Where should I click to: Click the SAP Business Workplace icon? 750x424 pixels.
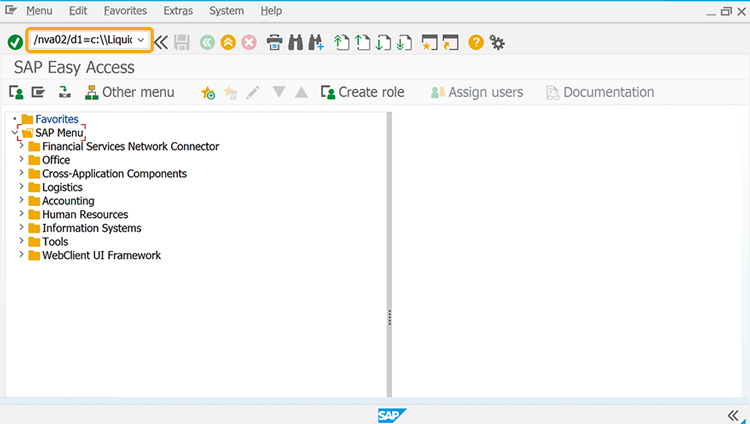click(x=65, y=92)
